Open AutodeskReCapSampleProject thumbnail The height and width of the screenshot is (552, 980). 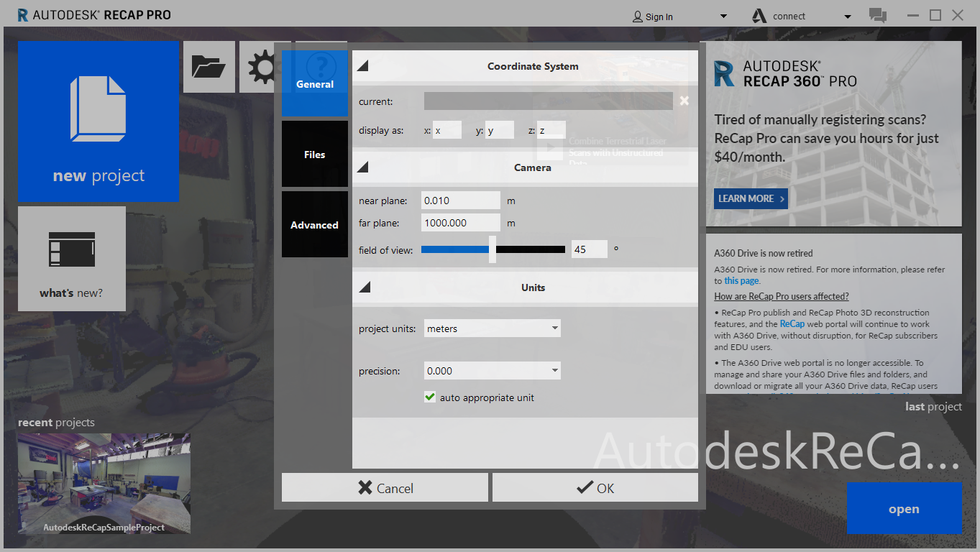tap(104, 483)
